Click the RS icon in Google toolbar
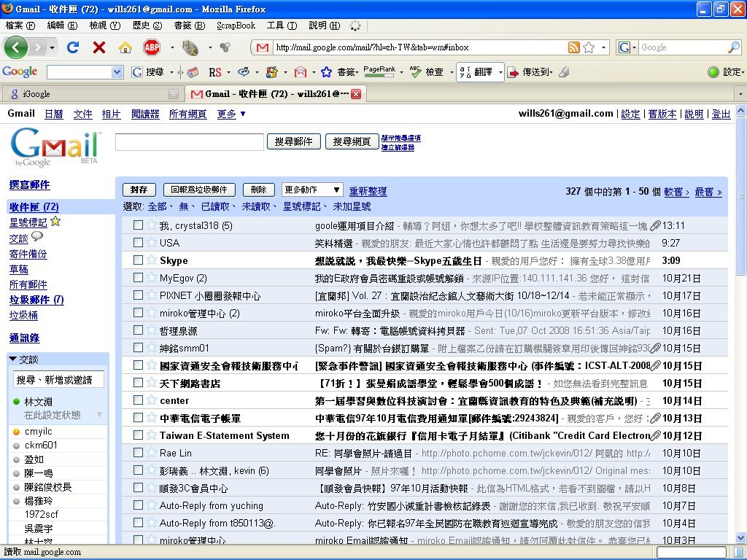Screen dimensions: 747x560 (215, 72)
